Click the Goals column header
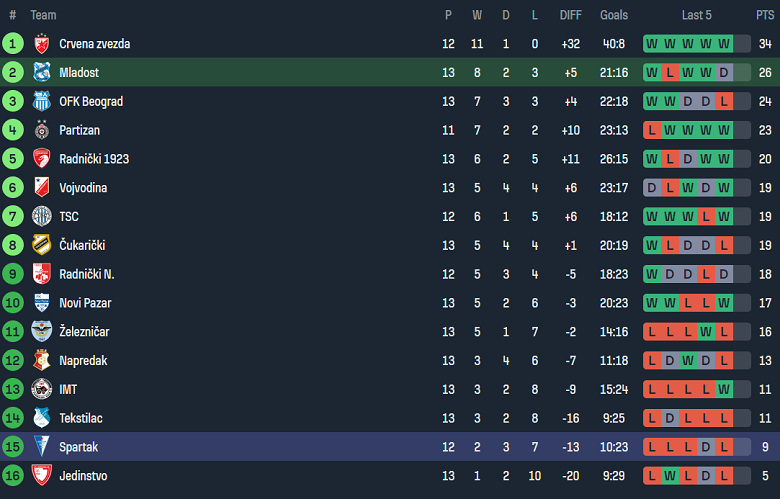This screenshot has width=780, height=499. 614,15
